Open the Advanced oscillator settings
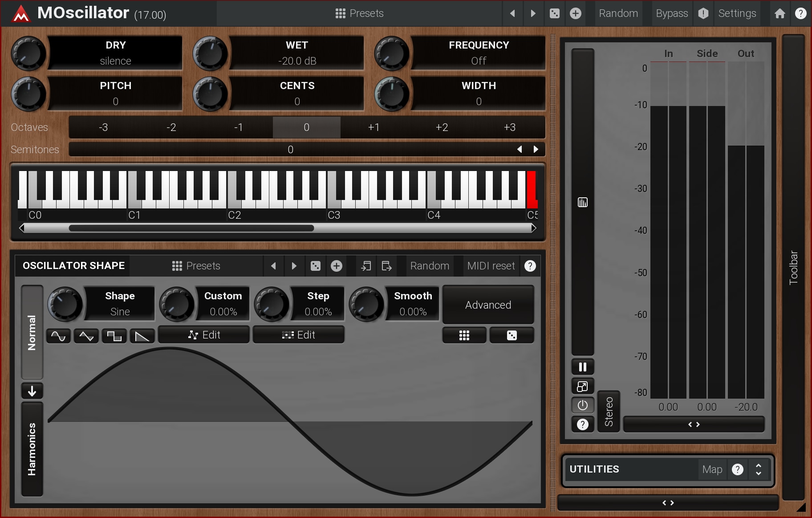The height and width of the screenshot is (518, 812). pyautogui.click(x=488, y=305)
